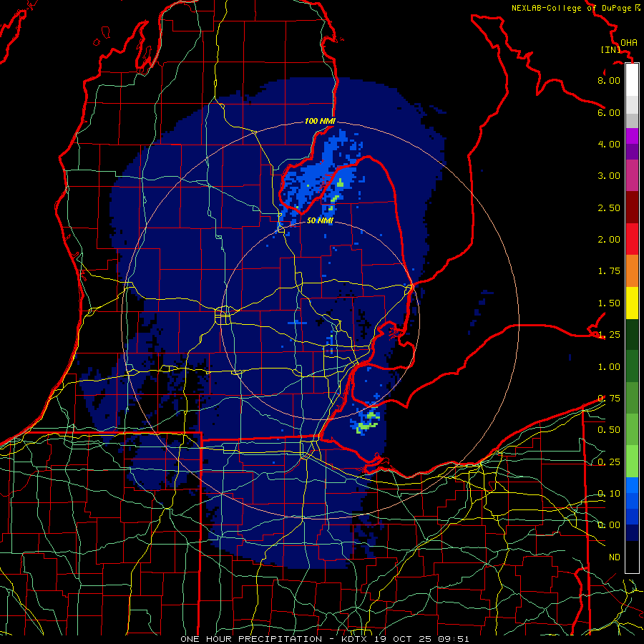Viewport: 644px width, 644px height.
Task: Select the 0.25 legend value
Action: coord(609,462)
